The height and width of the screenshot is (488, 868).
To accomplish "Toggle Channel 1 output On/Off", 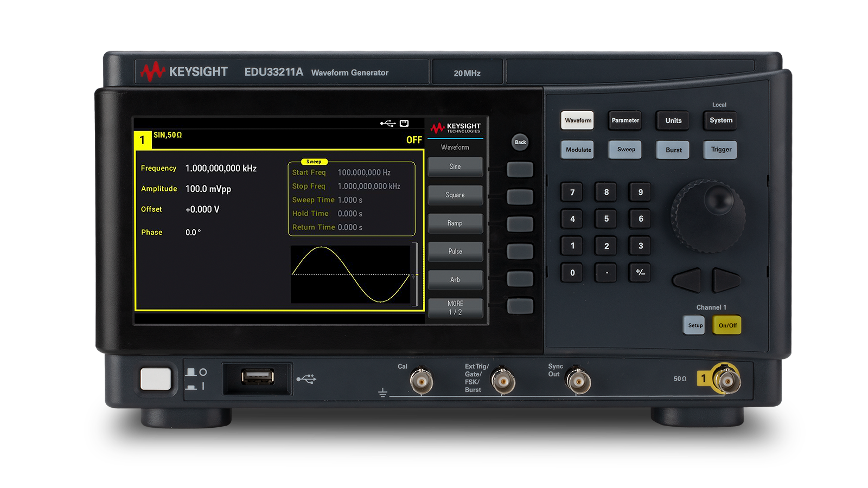I will coord(726,326).
